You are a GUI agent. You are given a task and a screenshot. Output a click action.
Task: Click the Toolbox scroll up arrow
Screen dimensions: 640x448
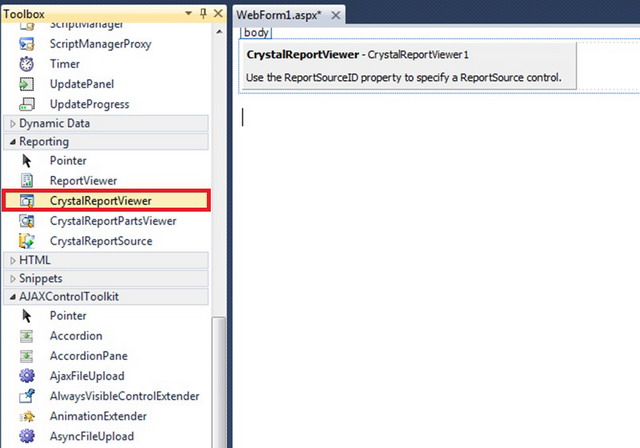219,32
